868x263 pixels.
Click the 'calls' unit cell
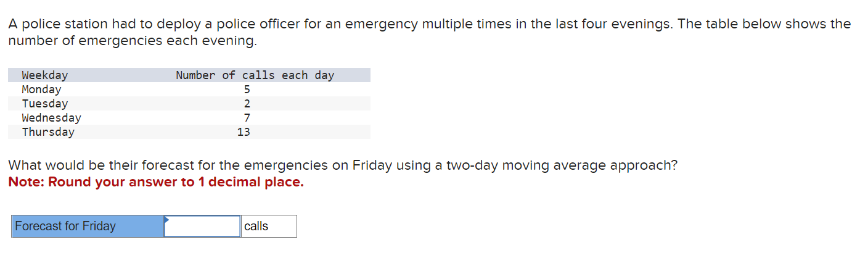(269, 226)
